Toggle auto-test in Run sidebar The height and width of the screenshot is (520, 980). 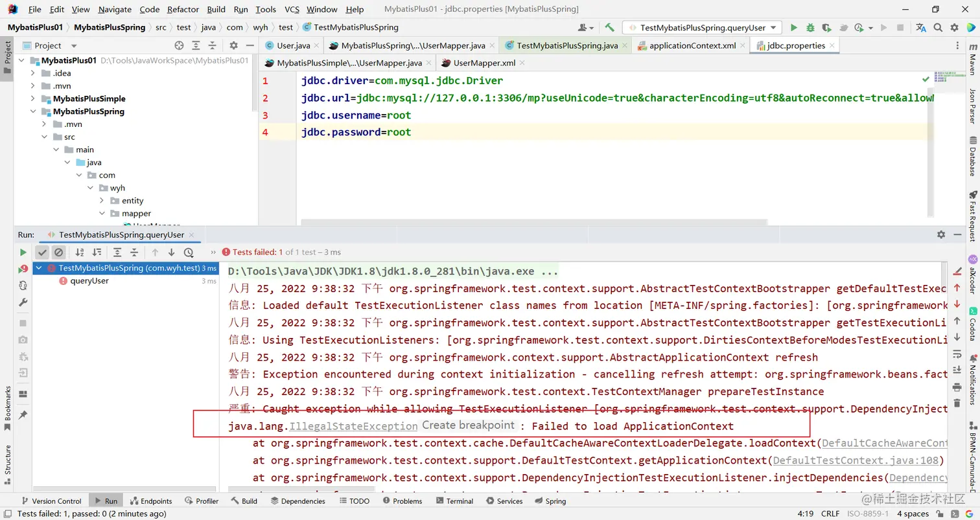click(23, 286)
